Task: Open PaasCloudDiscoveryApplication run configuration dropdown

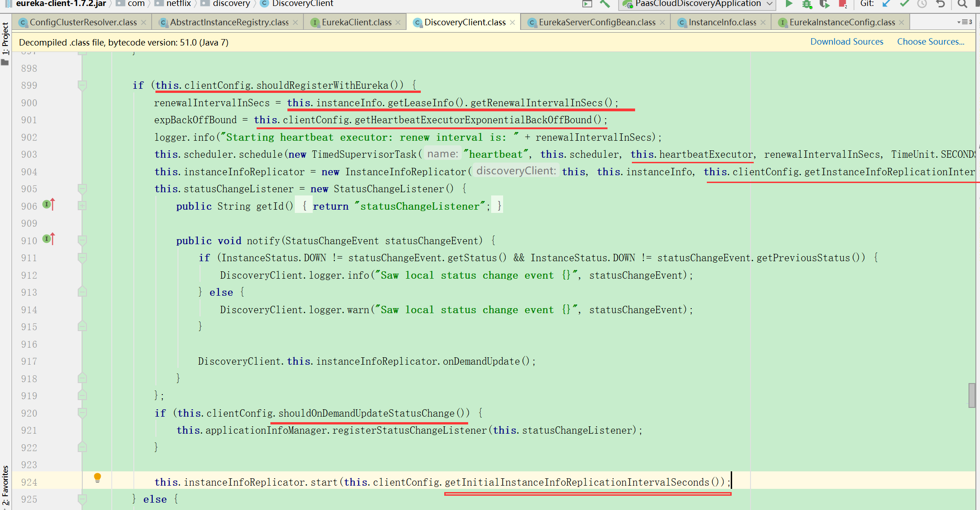Action: (698, 4)
